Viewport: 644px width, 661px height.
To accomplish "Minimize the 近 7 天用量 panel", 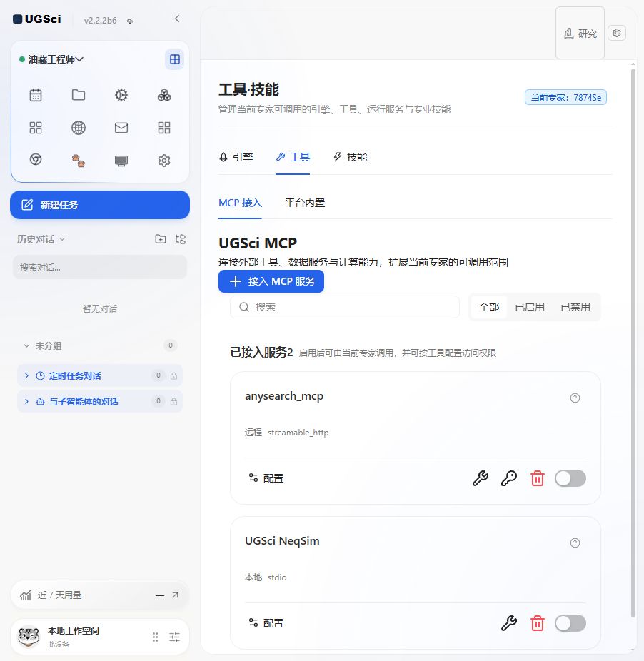I will 160,595.
